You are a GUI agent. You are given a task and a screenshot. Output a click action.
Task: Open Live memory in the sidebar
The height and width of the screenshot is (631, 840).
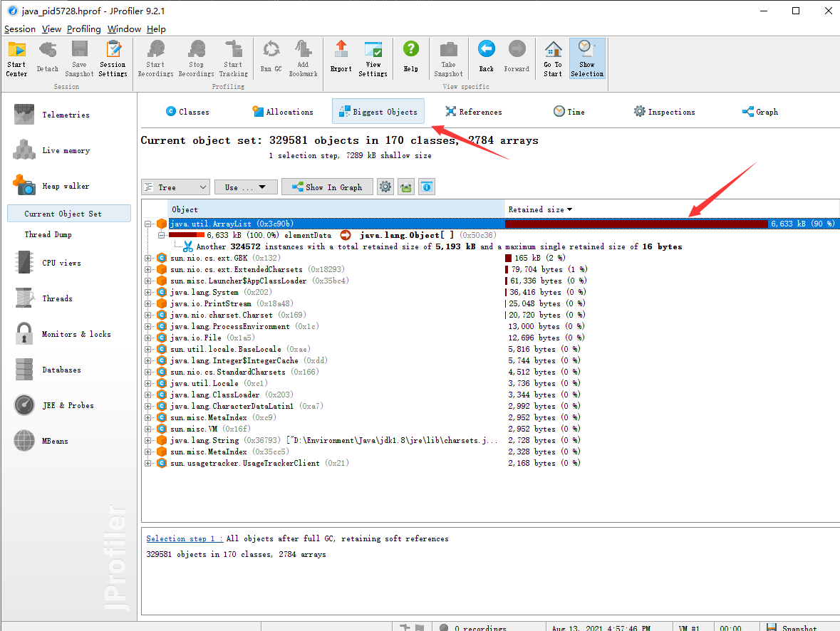point(52,150)
